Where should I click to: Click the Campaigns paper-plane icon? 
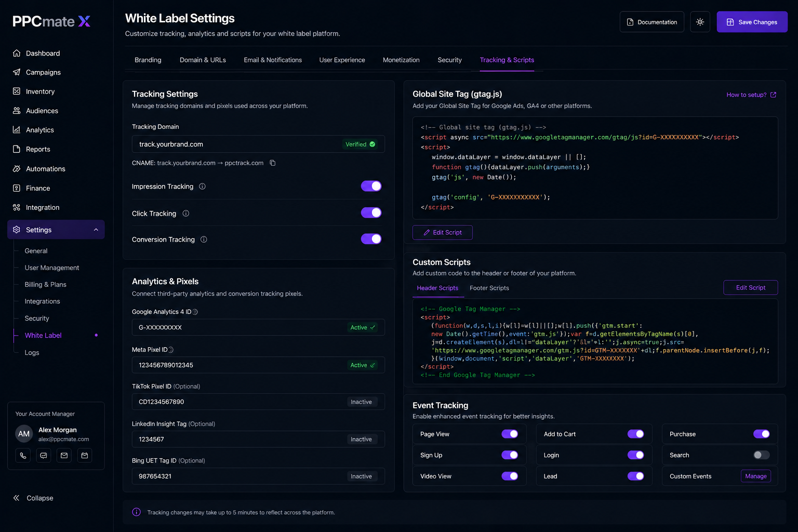17,72
